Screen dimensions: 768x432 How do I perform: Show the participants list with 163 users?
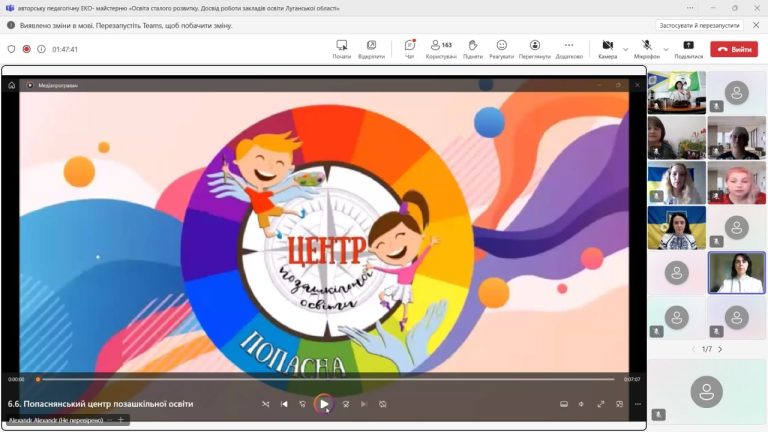pyautogui.click(x=440, y=48)
